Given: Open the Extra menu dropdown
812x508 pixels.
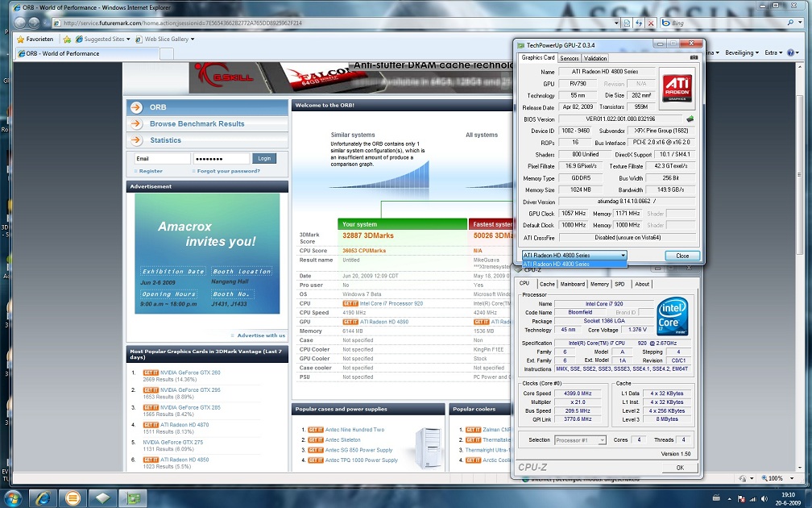Looking at the screenshot, I should point(773,52).
